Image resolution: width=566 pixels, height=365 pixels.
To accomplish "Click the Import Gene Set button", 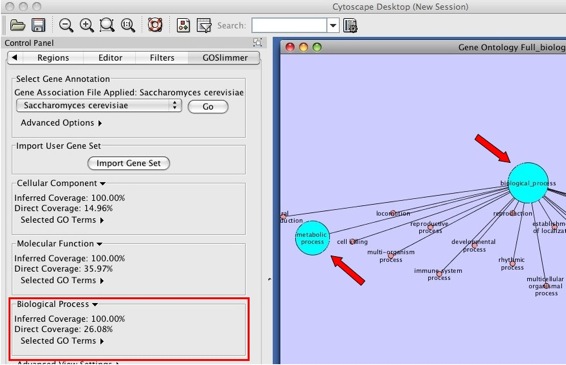I will pos(129,163).
